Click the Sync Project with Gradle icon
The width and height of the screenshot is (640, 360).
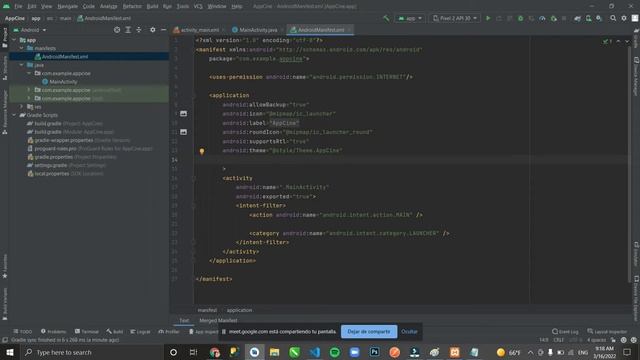click(578, 18)
